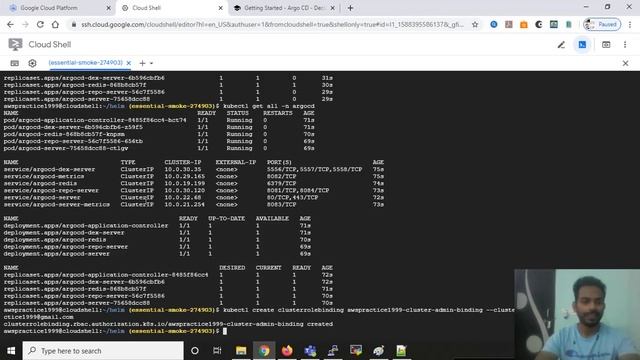The image size is (640, 360).
Task: Open Microsoft Teams from taskbar
Action: (x=310, y=351)
